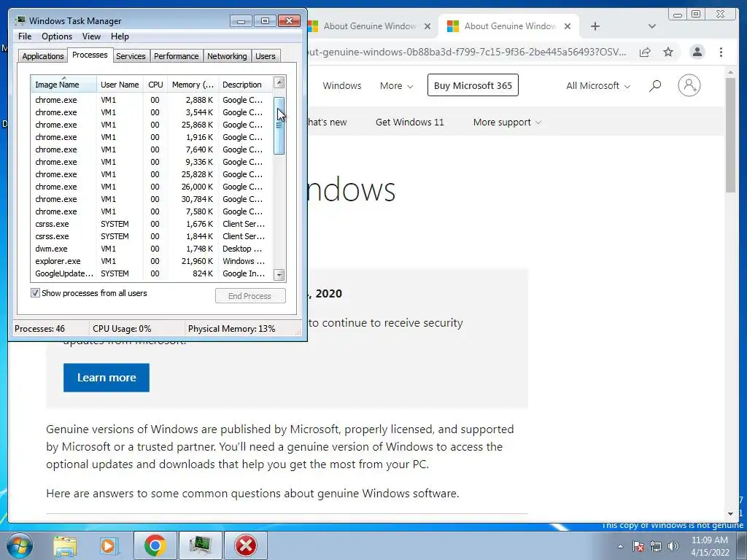Select the GoogleUpdate process row
This screenshot has height=560, width=747.
click(x=152, y=273)
